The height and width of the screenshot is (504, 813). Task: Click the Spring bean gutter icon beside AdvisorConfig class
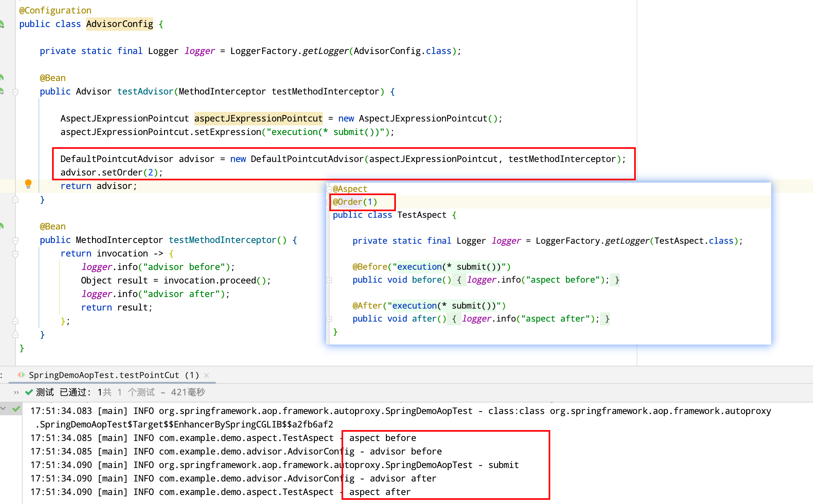(2, 24)
